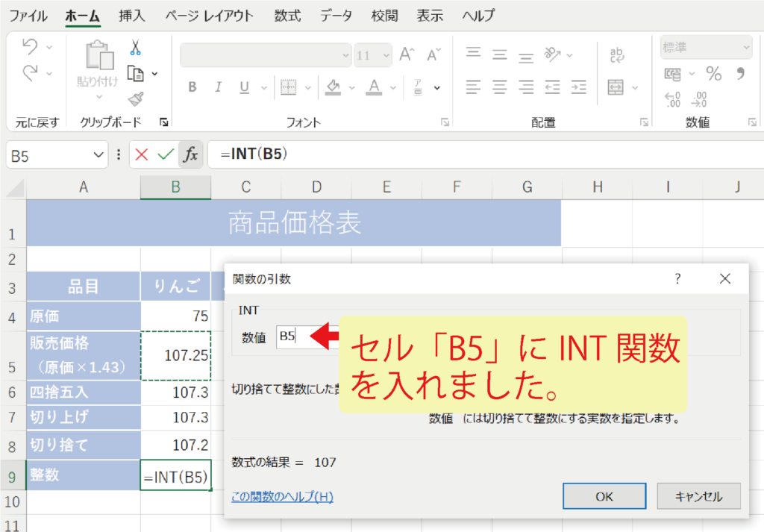Expand the Name Box dropdown
Screen dimensions: 764x532
pyautogui.click(x=99, y=154)
